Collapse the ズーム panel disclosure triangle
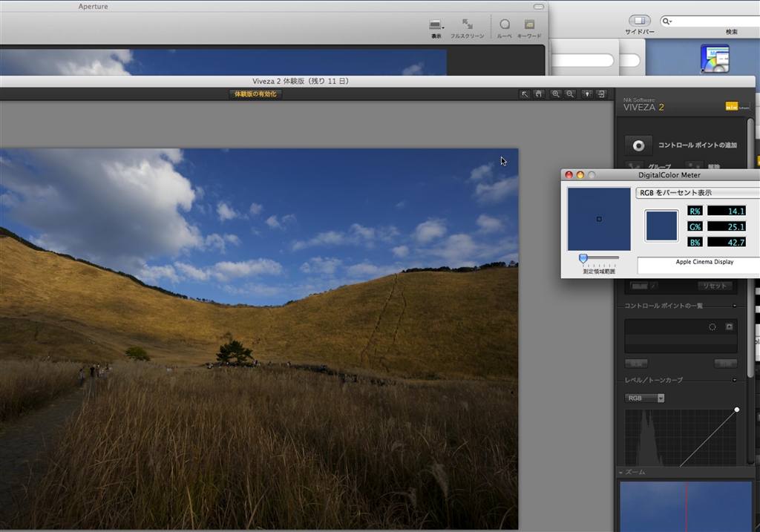The width and height of the screenshot is (760, 532). pyautogui.click(x=620, y=472)
